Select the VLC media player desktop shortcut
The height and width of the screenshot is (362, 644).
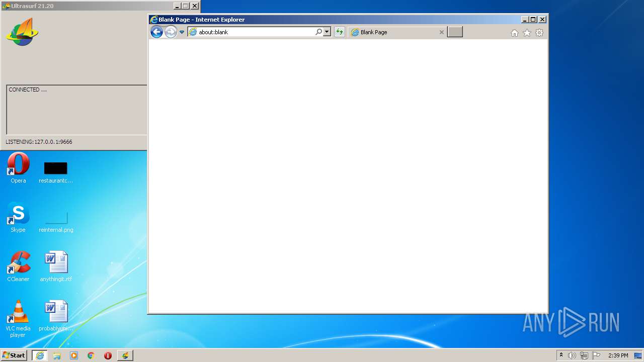click(x=18, y=319)
